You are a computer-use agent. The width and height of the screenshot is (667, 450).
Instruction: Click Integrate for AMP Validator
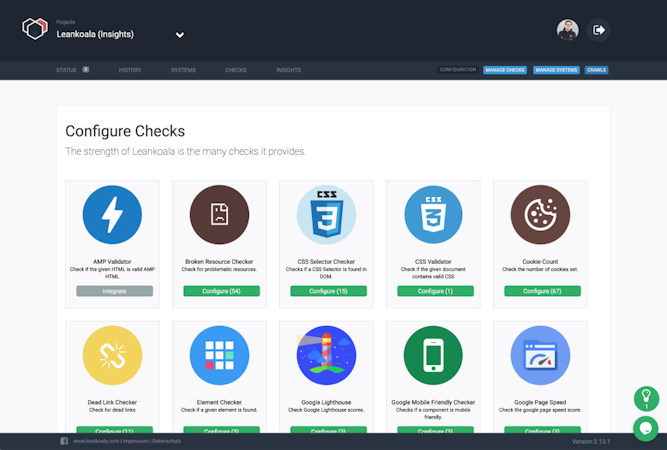[114, 291]
